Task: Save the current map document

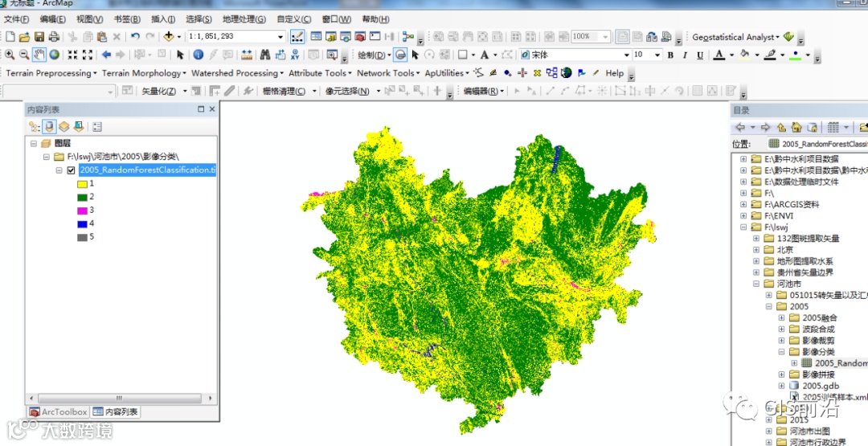Action: click(x=39, y=37)
